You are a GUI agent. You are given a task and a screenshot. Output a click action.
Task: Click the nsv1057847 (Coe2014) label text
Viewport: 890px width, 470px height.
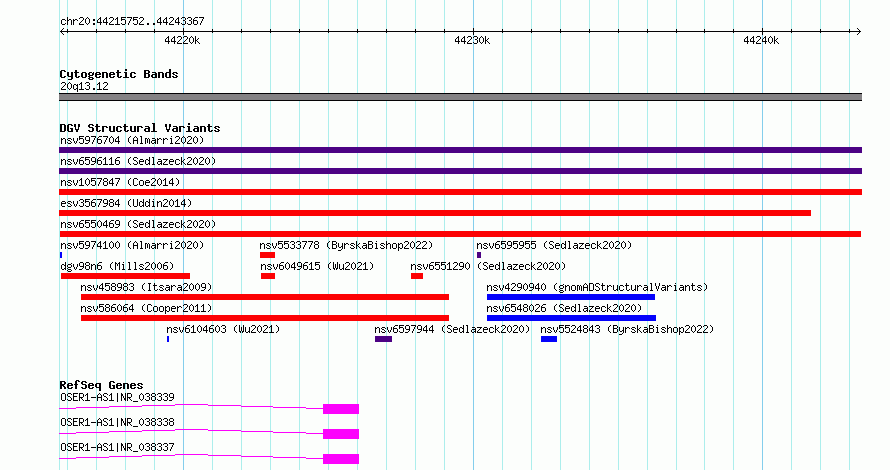coord(120,182)
